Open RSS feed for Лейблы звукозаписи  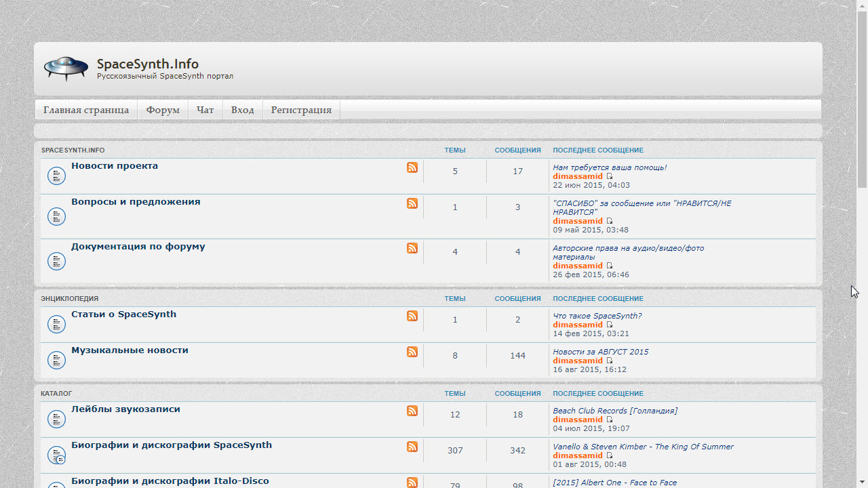click(x=412, y=411)
